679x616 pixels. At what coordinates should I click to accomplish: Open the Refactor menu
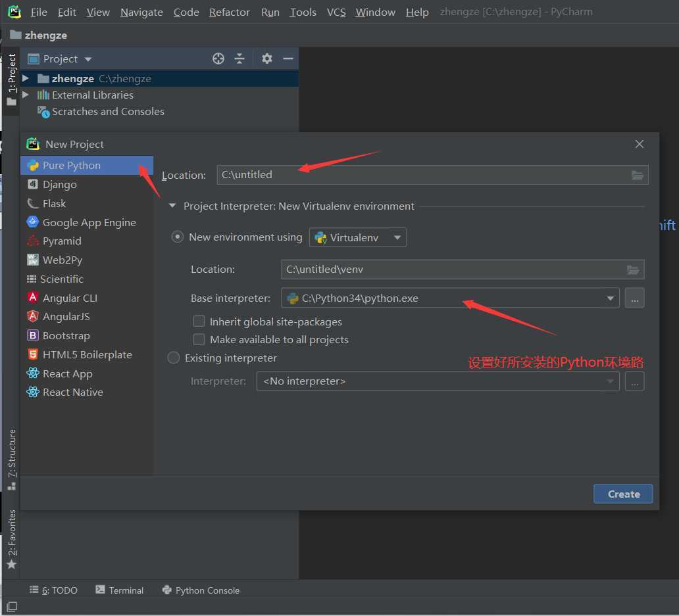(230, 12)
